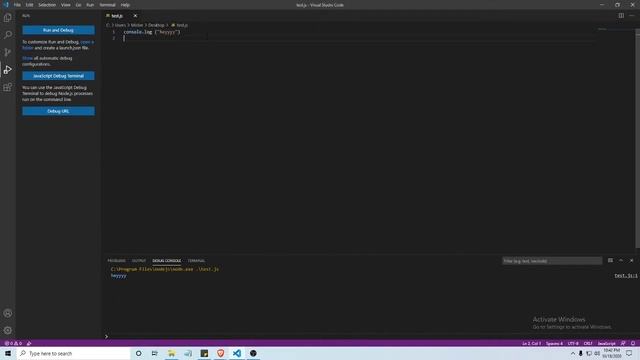Open the Accounts icon in activity bar
640x360 pixels.
pyautogui.click(x=8, y=313)
